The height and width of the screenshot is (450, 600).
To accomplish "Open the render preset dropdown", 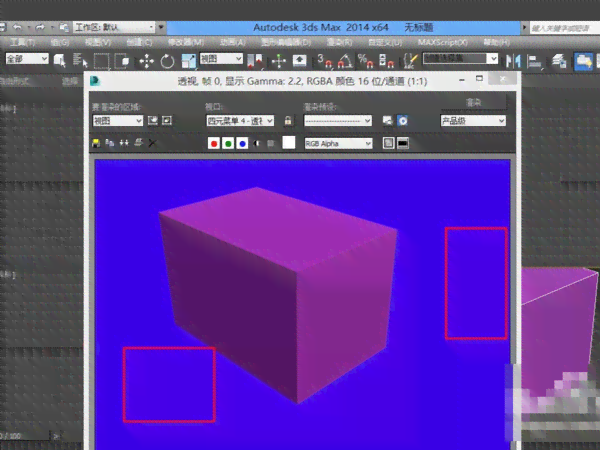I will click(x=338, y=121).
